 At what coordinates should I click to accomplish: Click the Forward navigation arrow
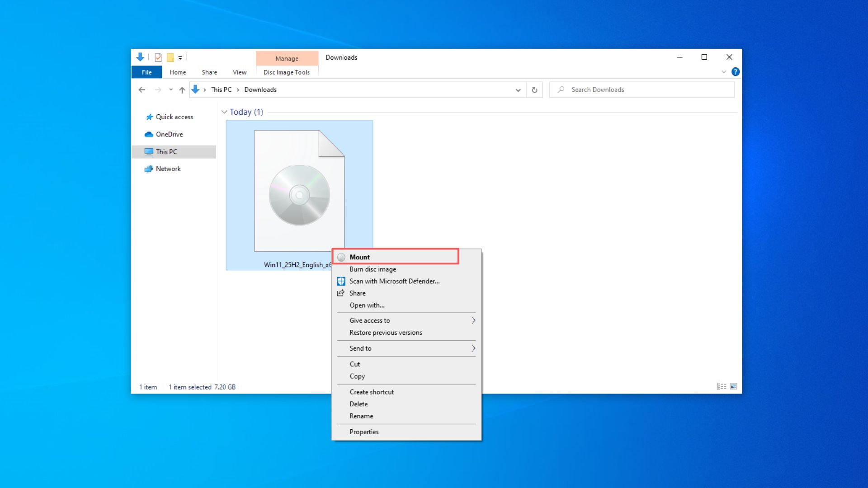(x=158, y=89)
